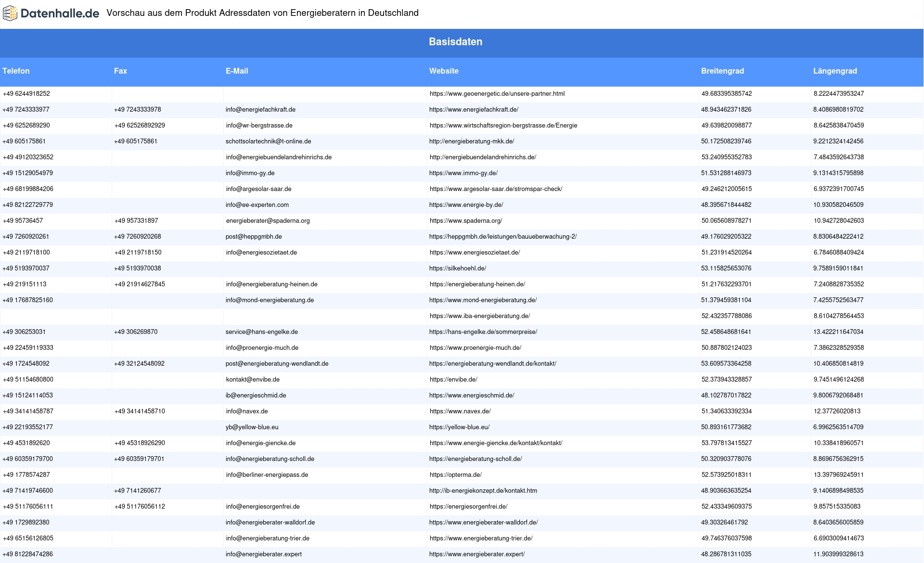Select phone number +49 7243333977

click(26, 110)
